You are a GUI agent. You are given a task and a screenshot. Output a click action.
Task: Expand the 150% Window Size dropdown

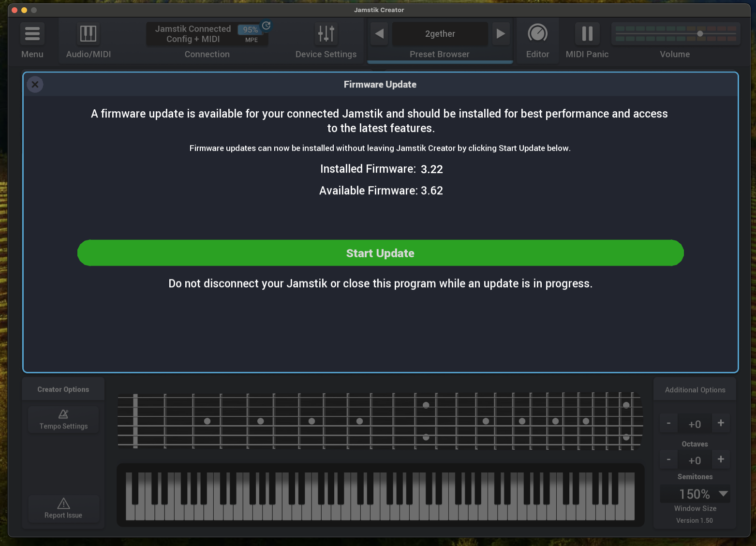click(723, 494)
